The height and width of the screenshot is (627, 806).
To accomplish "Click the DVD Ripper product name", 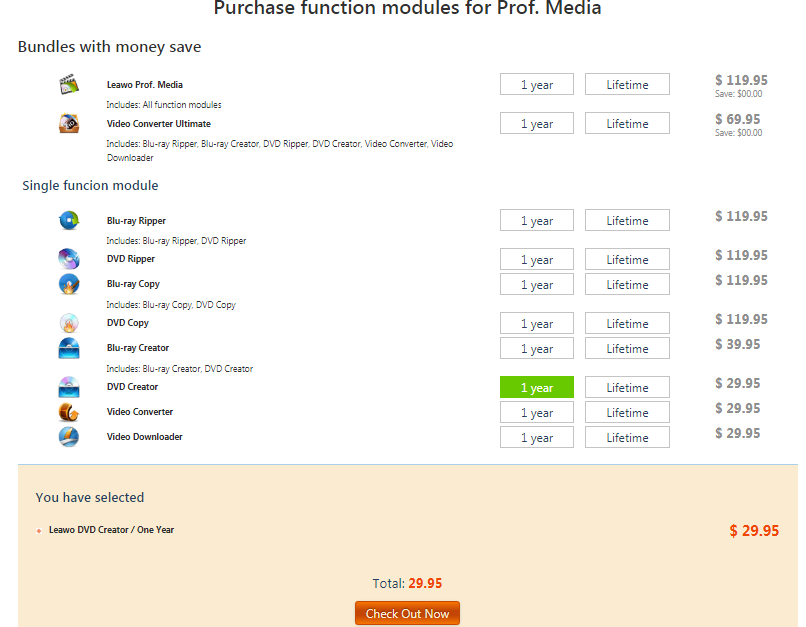I will (131, 259).
